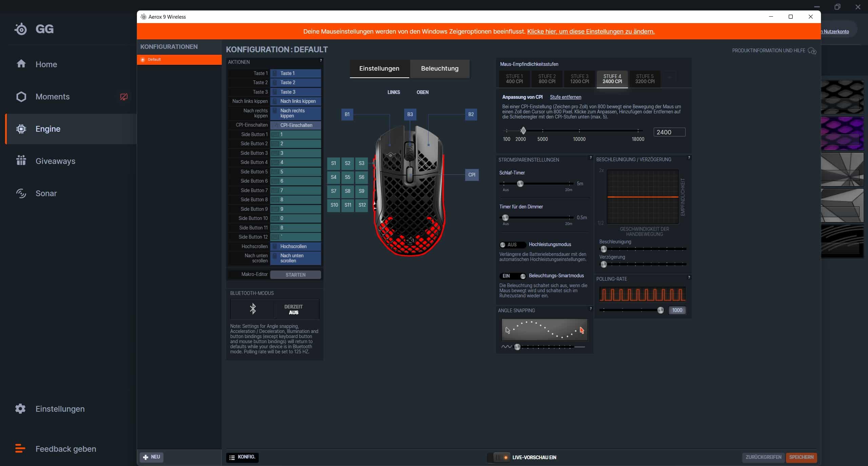Open the CPI-Einschalten action dropdown

point(296,125)
